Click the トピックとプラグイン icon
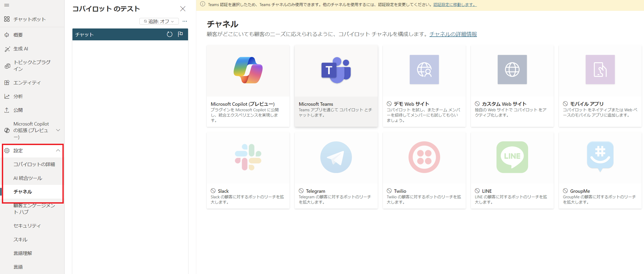644x274 pixels. 7,66
